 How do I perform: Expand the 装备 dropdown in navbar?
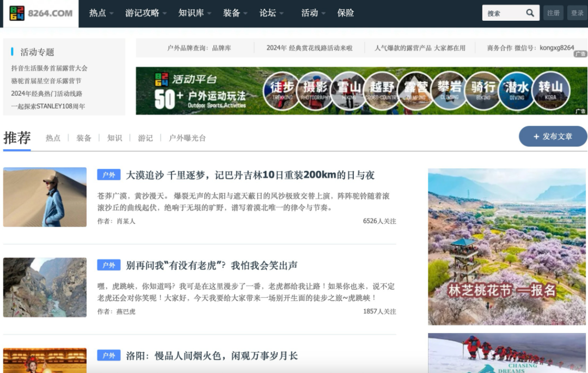pos(235,13)
